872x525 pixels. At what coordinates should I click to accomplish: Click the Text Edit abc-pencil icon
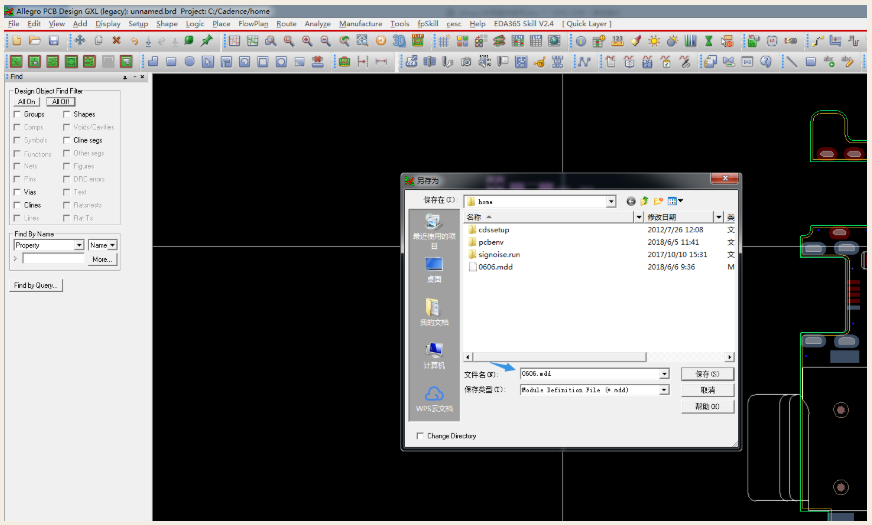848,61
